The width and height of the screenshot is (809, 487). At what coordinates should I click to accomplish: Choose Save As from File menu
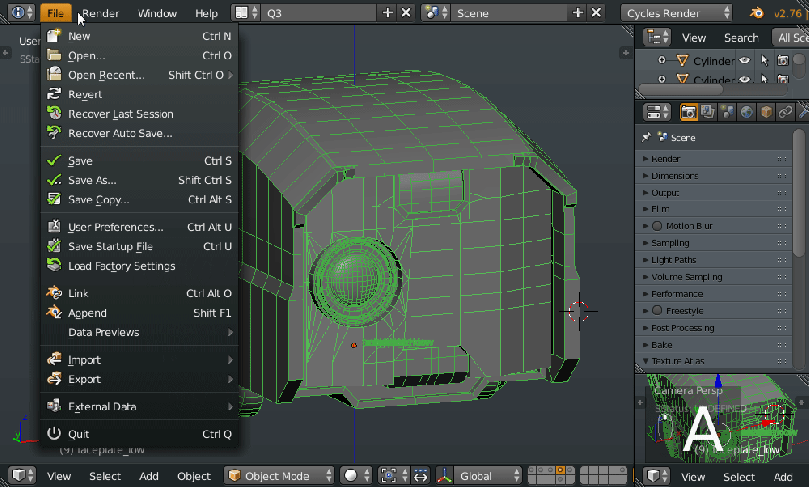[x=92, y=180]
